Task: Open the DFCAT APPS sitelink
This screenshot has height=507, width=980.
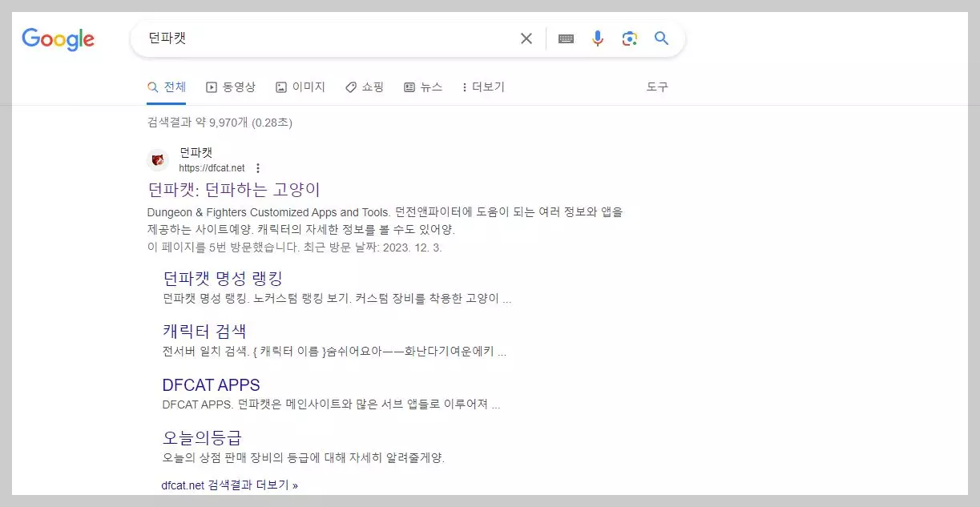Action: pos(211,385)
